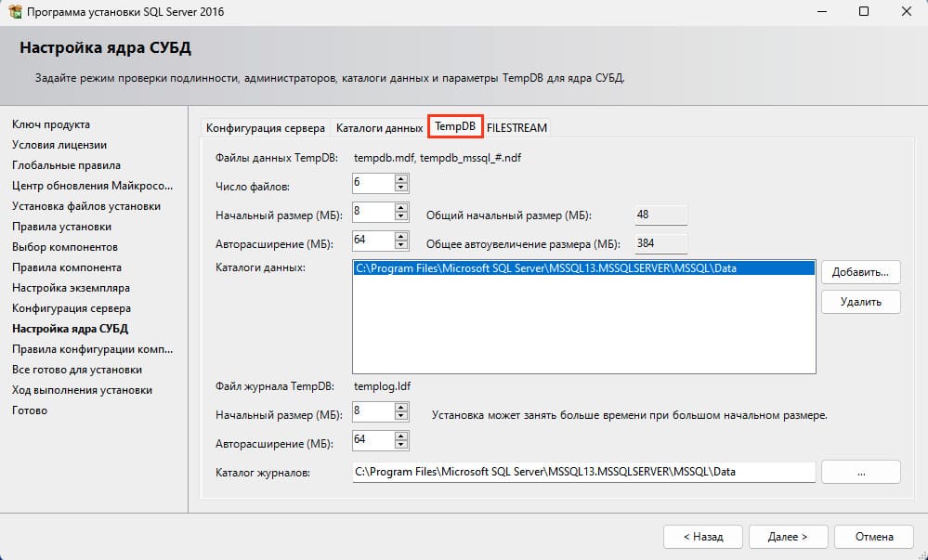This screenshot has width=928, height=560.
Task: Click the Файлы данных TempDB label
Action: 277,158
